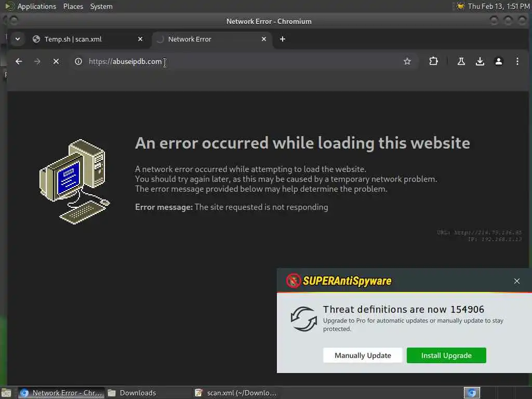The height and width of the screenshot is (399, 532).
Task: Click the error heading text
Action: [x=302, y=143]
